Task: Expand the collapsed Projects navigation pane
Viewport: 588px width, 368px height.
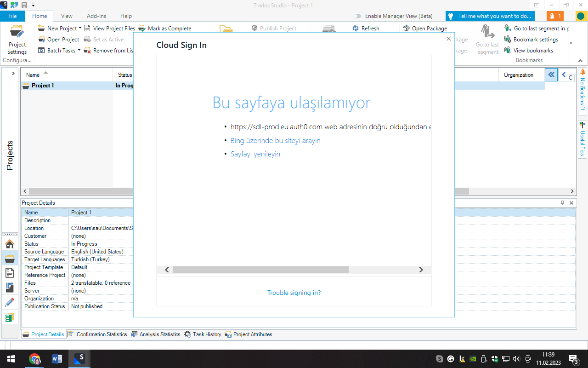Action: click(13, 74)
